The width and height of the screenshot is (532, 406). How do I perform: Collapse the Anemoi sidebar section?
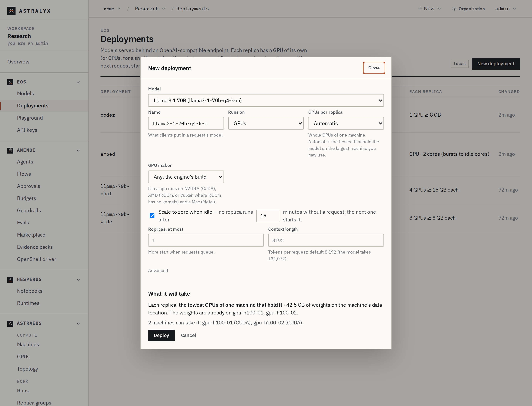(78, 151)
